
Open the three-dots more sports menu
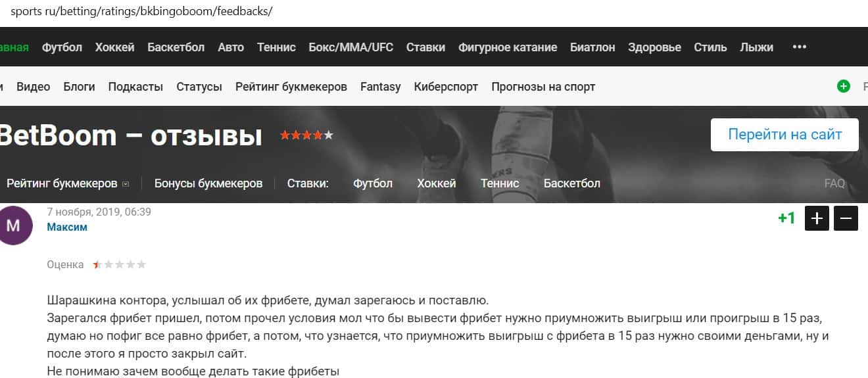tap(799, 47)
